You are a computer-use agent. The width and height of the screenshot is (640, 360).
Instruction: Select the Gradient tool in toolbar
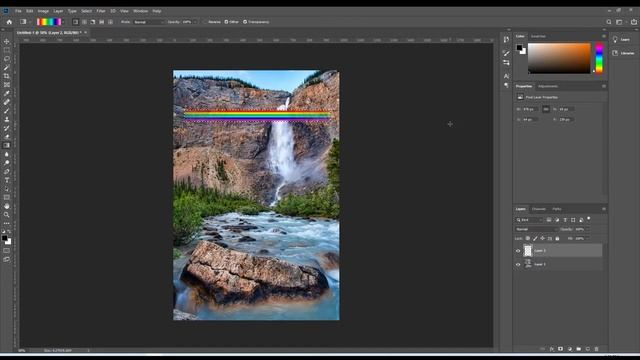coord(7,145)
